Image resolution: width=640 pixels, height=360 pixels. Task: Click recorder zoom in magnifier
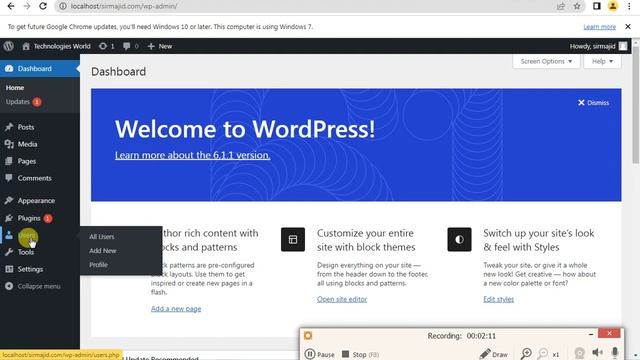click(x=526, y=353)
